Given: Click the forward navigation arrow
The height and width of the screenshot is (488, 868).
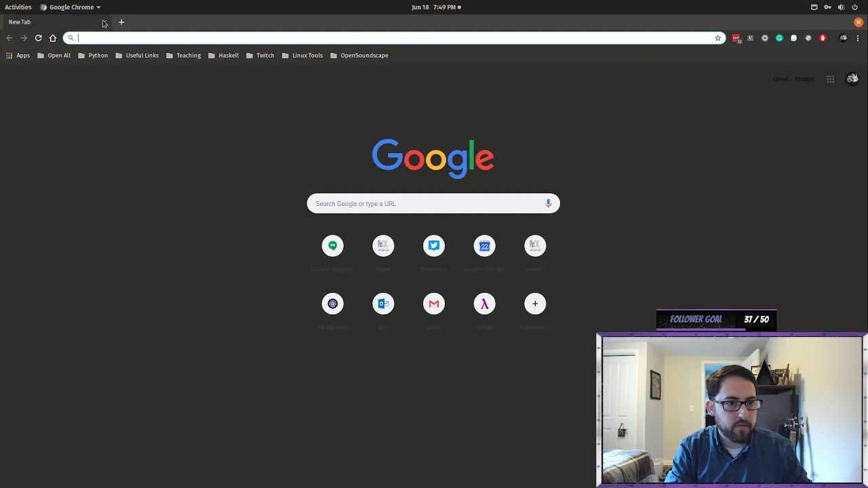Looking at the screenshot, I should [x=24, y=38].
